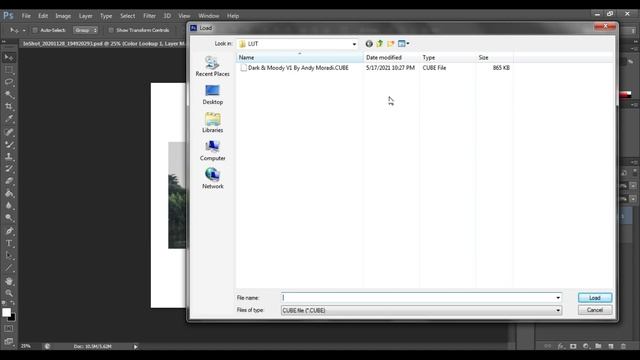Open the Move tool preset picker arrow

coord(24,30)
